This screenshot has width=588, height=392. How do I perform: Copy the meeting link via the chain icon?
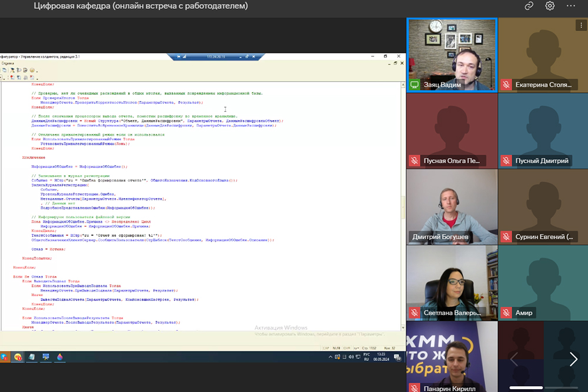point(529,6)
